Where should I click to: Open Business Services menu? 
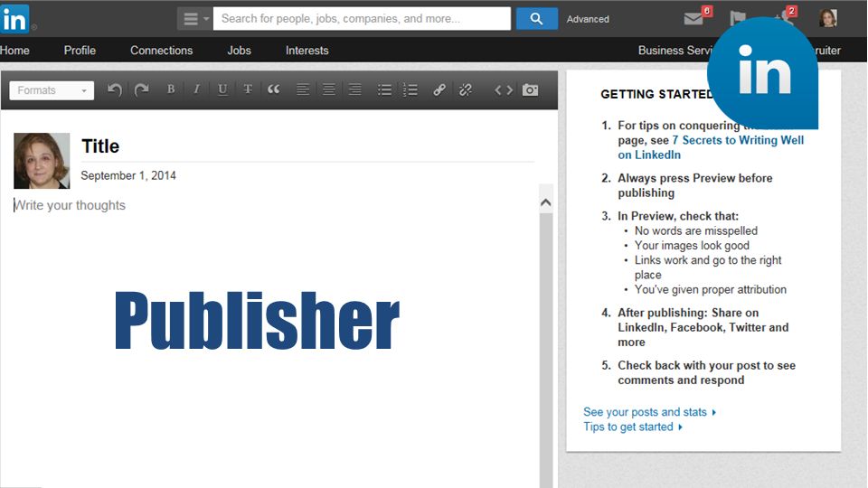point(675,51)
